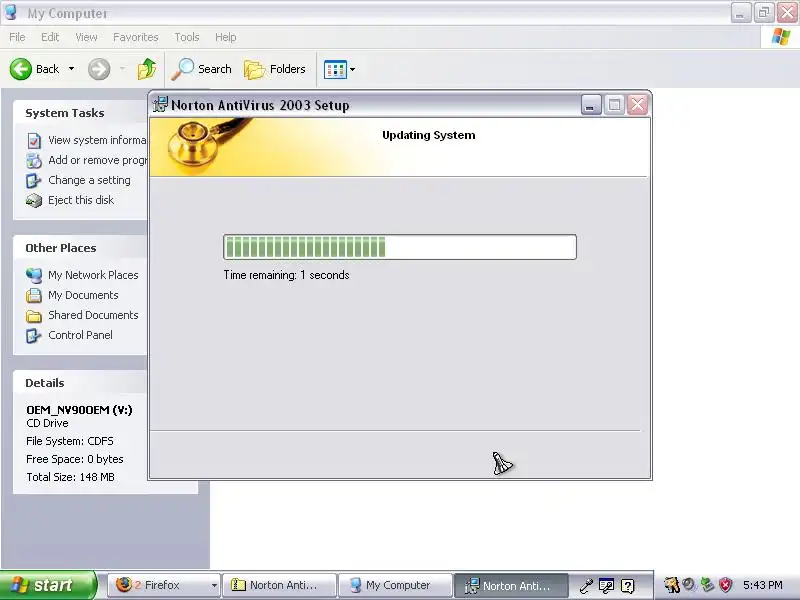This screenshot has height=600, width=800.
Task: Click the handwriting tools icon in language bar
Action: coord(607,586)
